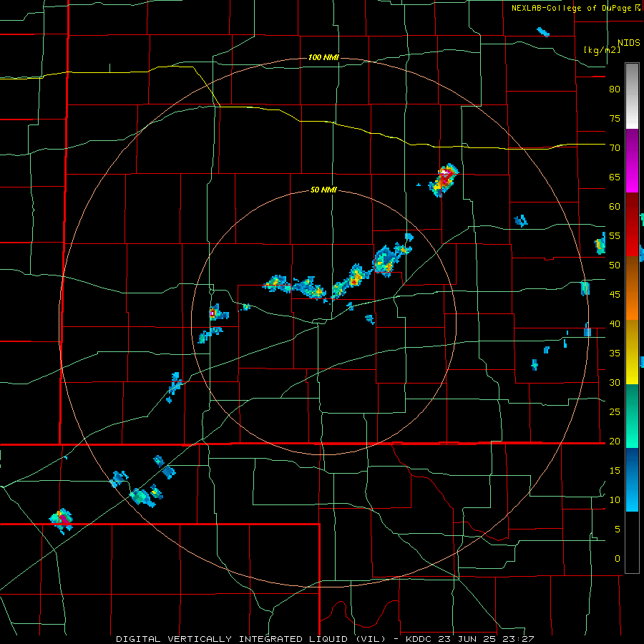
Task: Click the NIDS label
Action: coord(628,43)
